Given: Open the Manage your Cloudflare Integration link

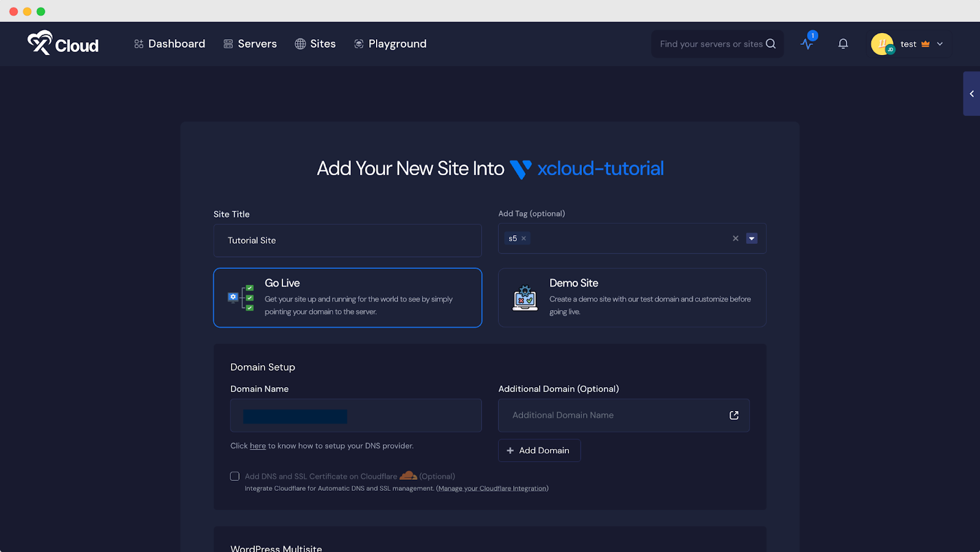Looking at the screenshot, I should (x=492, y=488).
